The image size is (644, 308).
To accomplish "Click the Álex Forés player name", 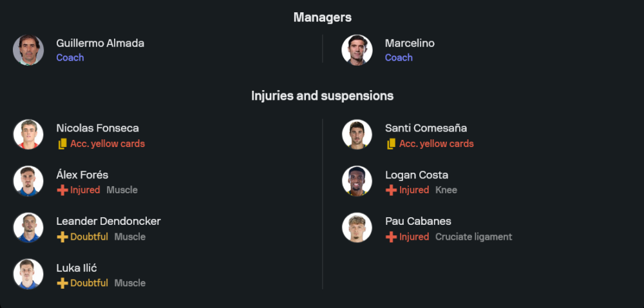I will pos(82,175).
